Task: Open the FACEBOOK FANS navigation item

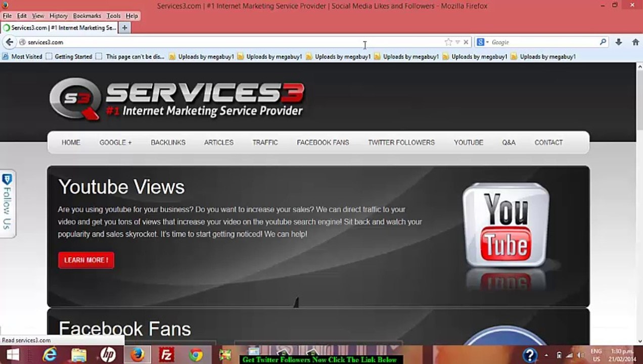Action: click(x=323, y=143)
